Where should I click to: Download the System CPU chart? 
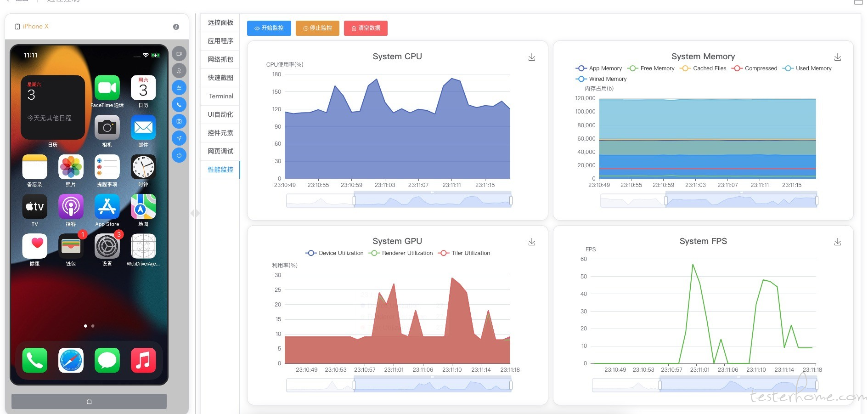tap(532, 57)
